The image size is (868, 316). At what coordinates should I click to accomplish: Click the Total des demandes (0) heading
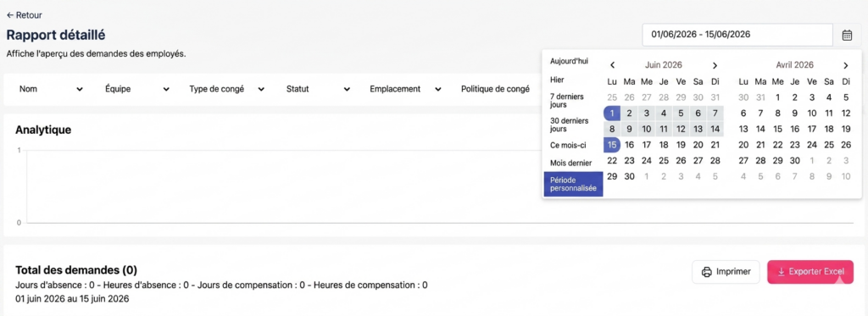pos(76,270)
